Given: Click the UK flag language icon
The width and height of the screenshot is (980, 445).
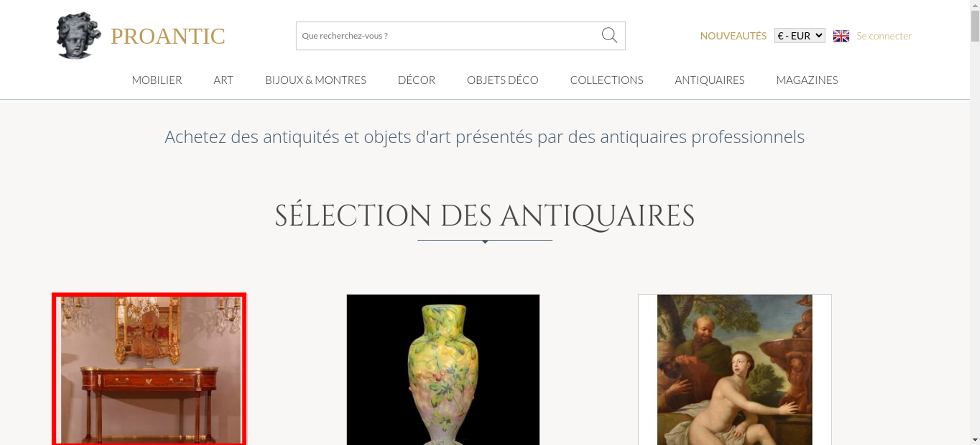Looking at the screenshot, I should point(841,36).
